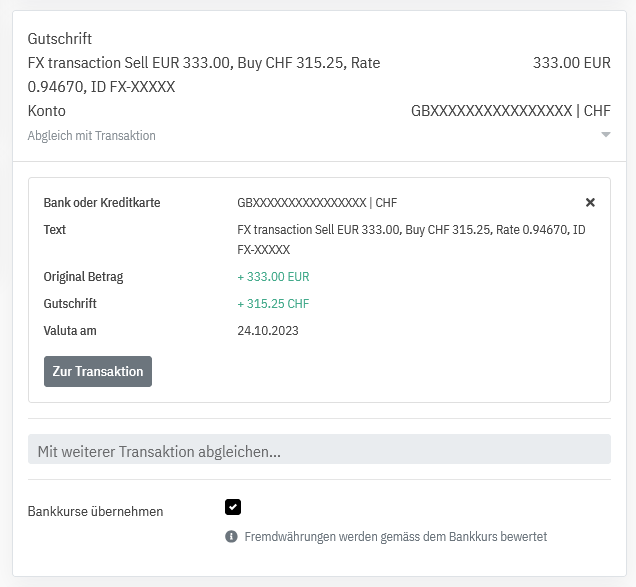Click the Konto account number GBXXXX | CHF

coord(511,111)
